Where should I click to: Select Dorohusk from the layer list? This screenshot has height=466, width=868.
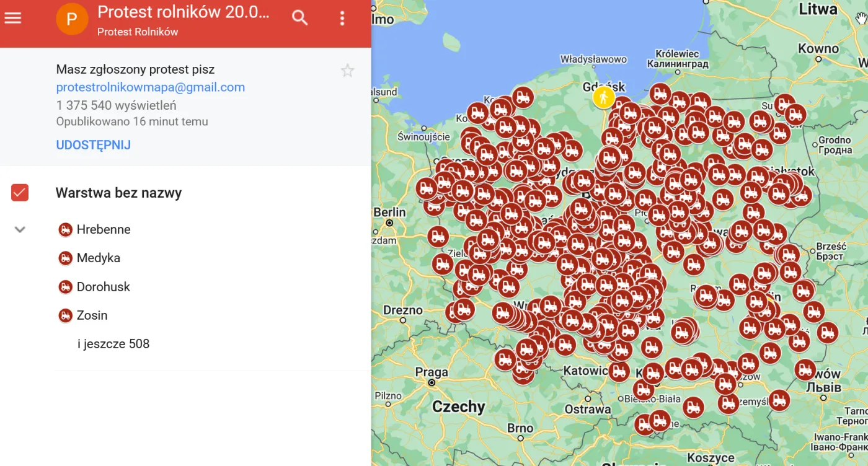(65, 286)
